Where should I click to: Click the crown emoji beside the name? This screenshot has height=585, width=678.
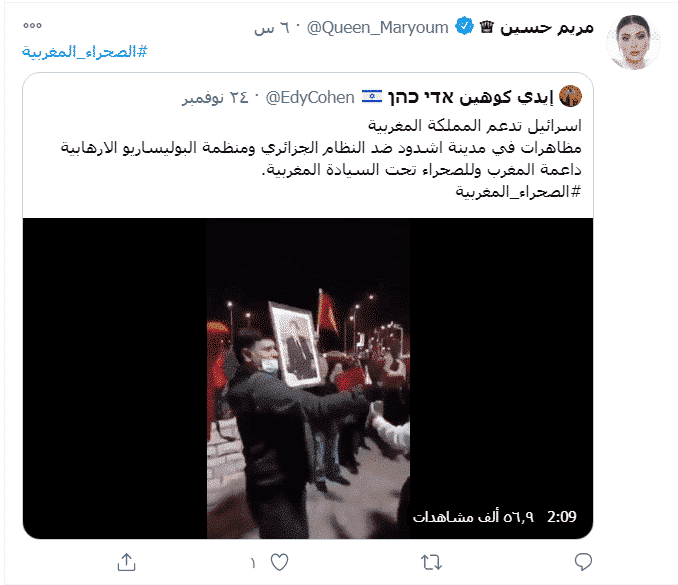coord(486,27)
